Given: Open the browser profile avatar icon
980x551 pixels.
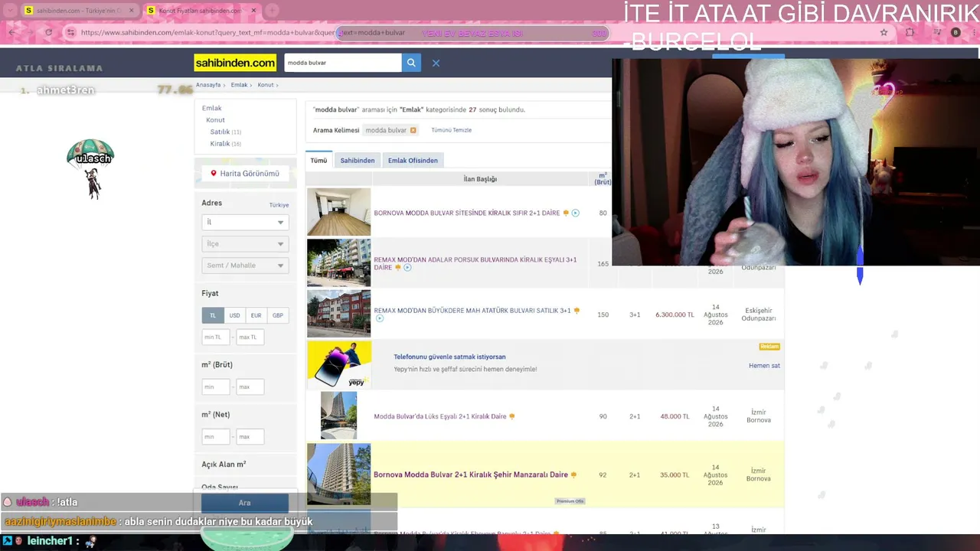Looking at the screenshot, I should pyautogui.click(x=955, y=33).
